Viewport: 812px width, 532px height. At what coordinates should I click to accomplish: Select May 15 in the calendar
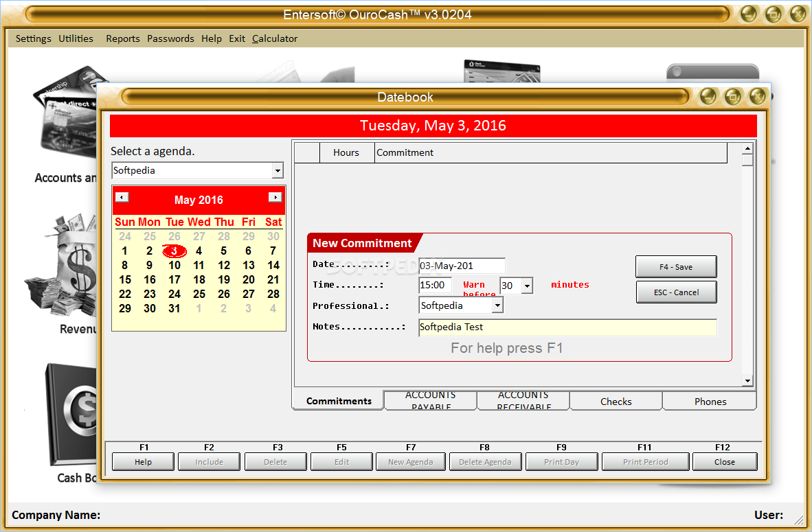pyautogui.click(x=125, y=279)
